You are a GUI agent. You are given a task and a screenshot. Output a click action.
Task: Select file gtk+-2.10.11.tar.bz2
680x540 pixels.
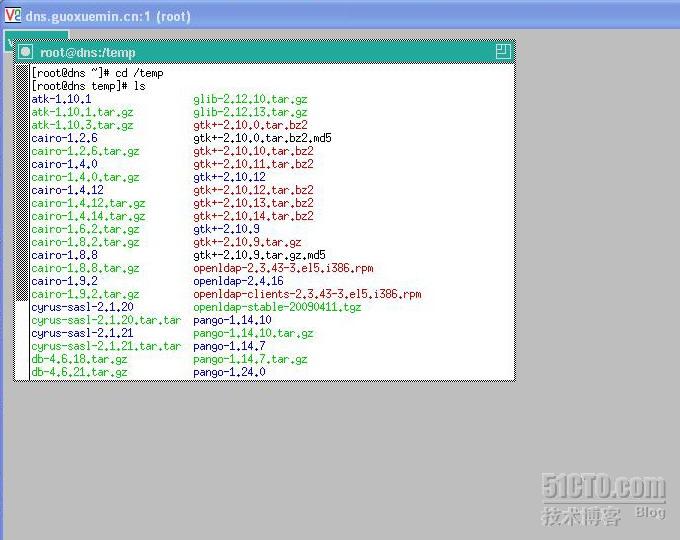point(253,164)
